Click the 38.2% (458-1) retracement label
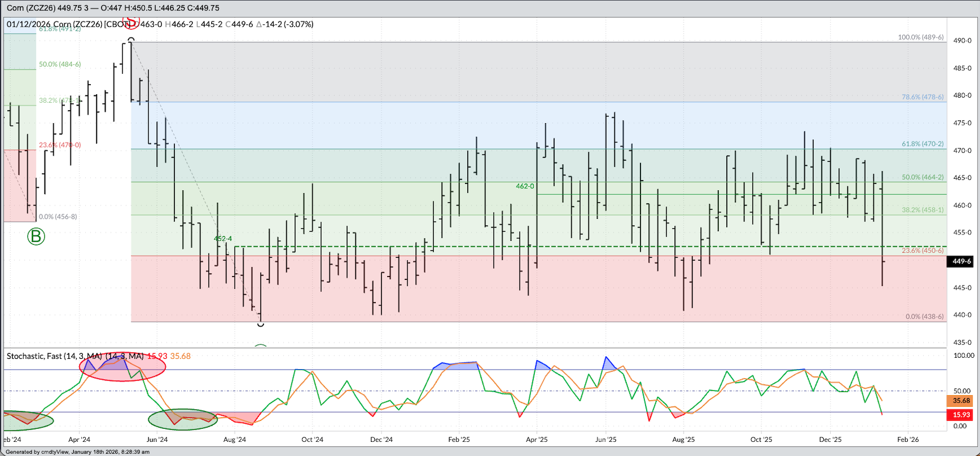The image size is (980, 456). click(x=923, y=210)
